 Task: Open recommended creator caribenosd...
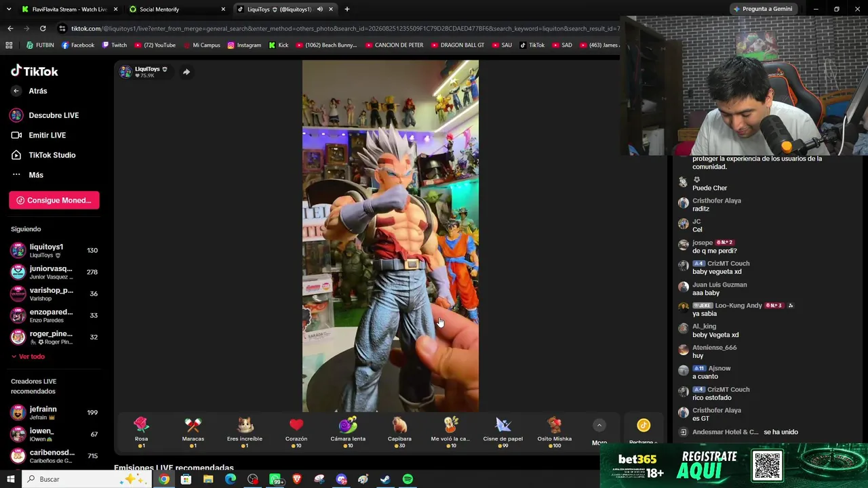pyautogui.click(x=54, y=455)
